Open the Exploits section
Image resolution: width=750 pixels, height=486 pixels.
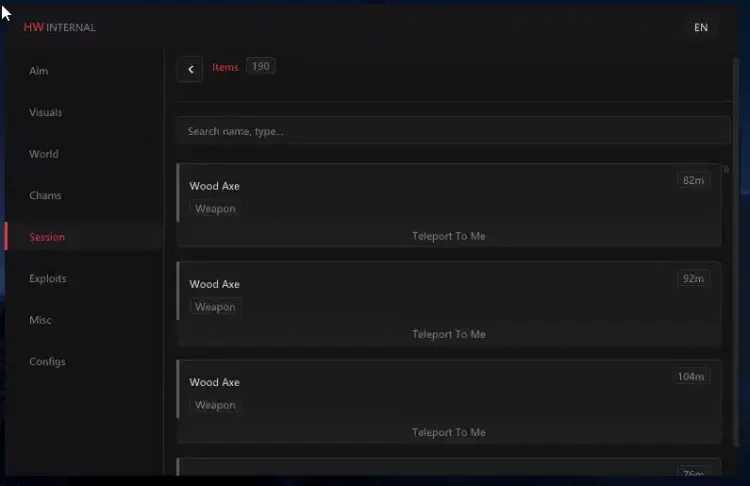click(x=48, y=278)
